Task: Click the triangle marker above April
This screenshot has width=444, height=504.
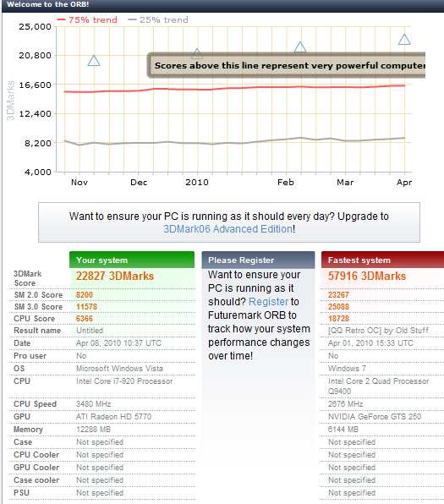Action: (x=404, y=40)
